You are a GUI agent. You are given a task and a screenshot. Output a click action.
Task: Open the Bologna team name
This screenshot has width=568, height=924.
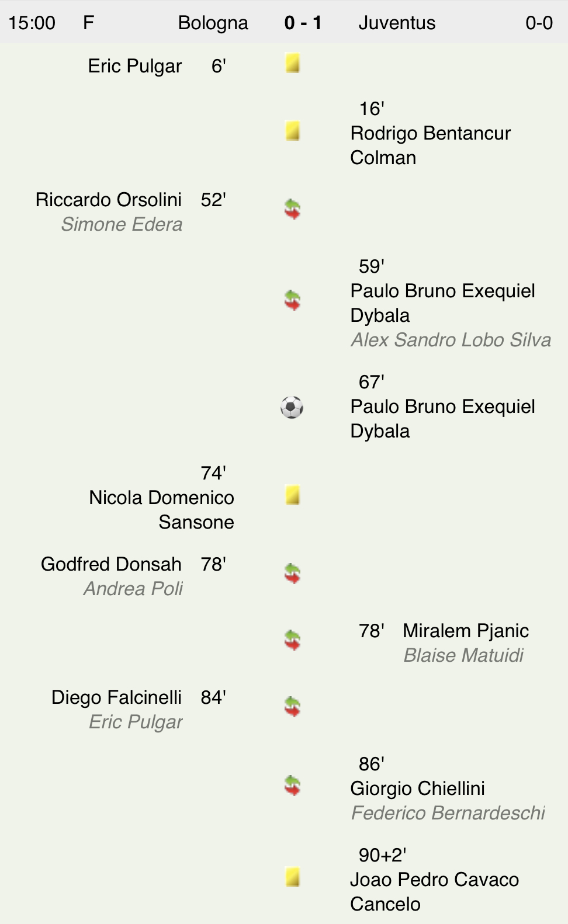[213, 23]
